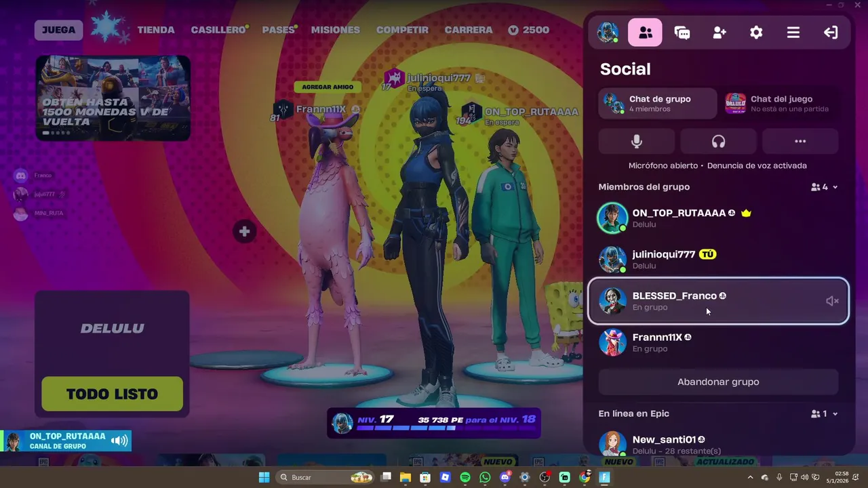Screen dimensions: 868x488
Task: Open the PASES tab
Action: point(279,30)
